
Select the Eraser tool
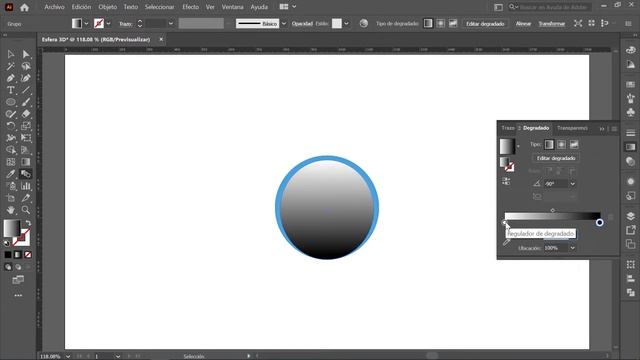[x=26, y=114]
